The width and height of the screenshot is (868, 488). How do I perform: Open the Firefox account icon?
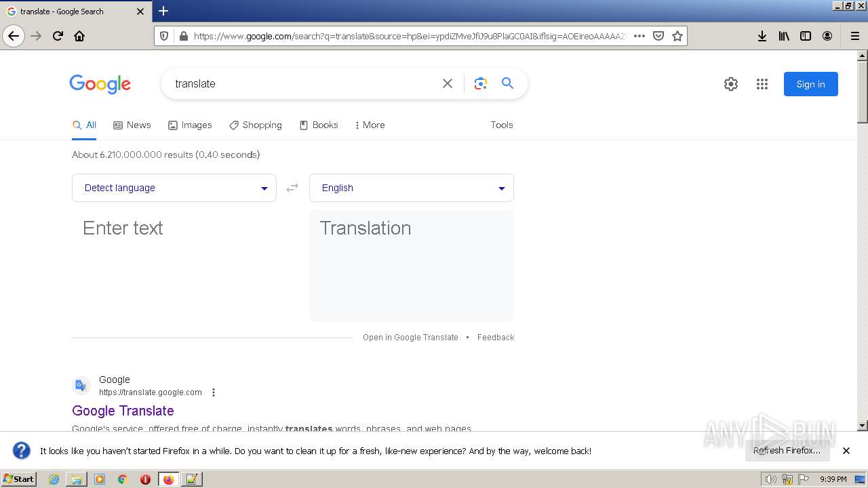(827, 36)
